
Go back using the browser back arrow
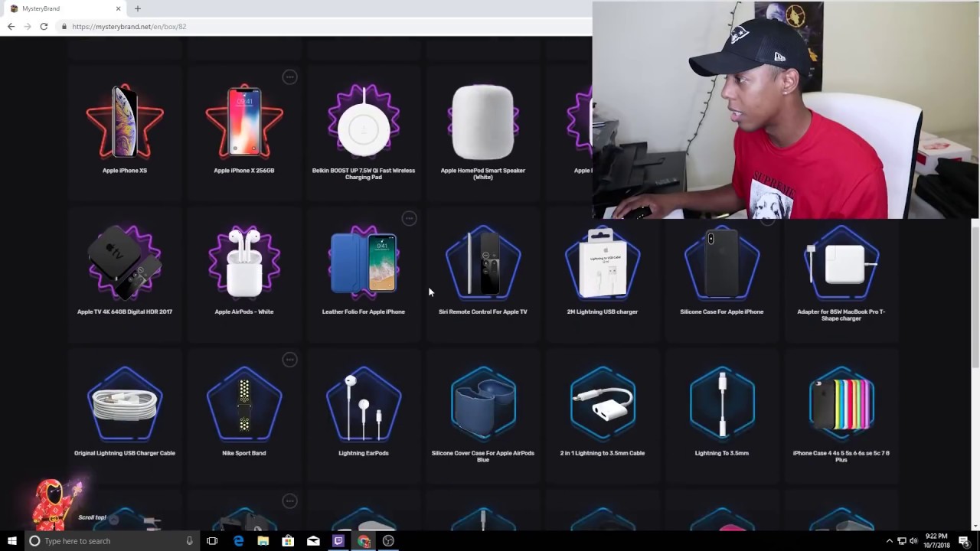[11, 26]
